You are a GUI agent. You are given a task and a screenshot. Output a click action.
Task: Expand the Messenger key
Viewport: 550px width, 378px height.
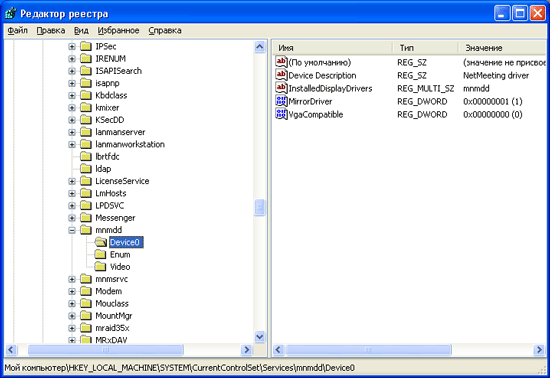[72, 218]
